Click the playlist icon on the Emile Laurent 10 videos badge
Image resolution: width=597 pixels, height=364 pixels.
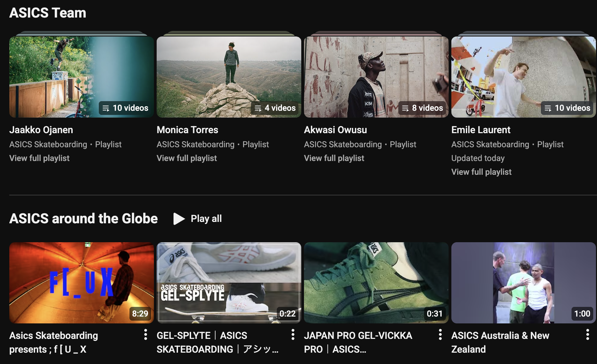click(x=548, y=108)
